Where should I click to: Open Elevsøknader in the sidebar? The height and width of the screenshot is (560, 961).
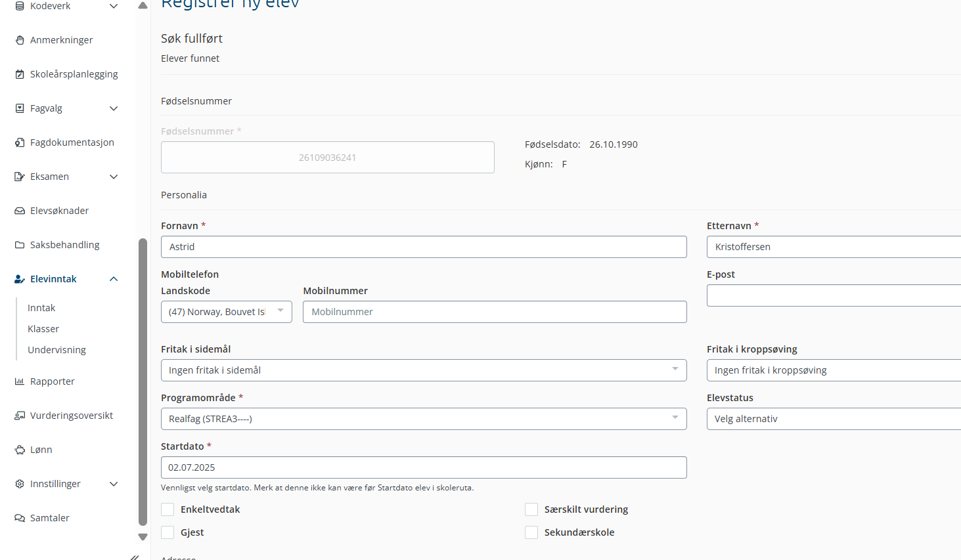59,211
